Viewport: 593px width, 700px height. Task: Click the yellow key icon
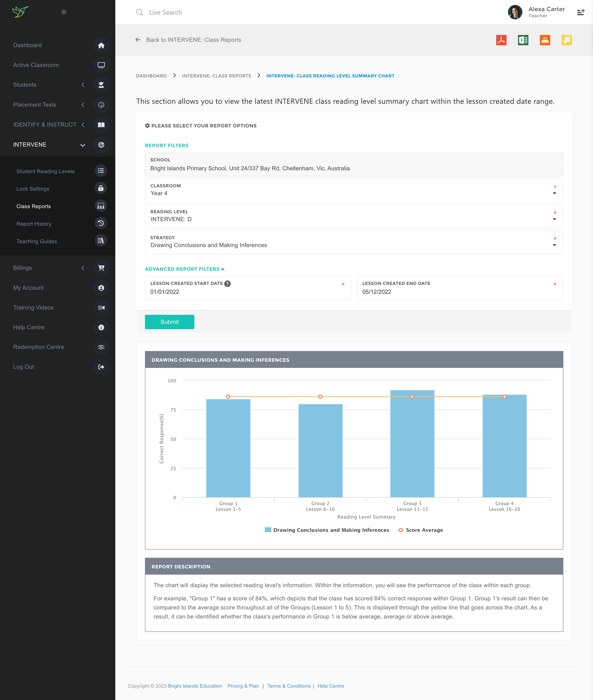point(566,40)
